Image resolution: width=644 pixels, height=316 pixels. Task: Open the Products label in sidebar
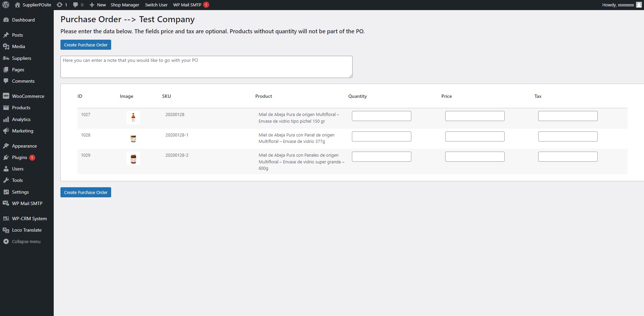click(x=21, y=108)
